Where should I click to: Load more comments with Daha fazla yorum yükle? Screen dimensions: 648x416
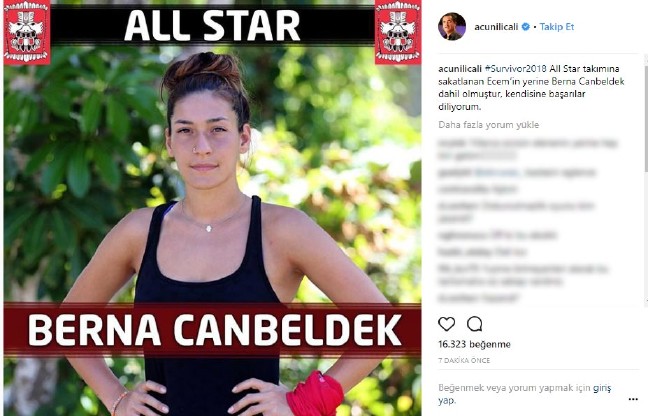[x=488, y=125]
